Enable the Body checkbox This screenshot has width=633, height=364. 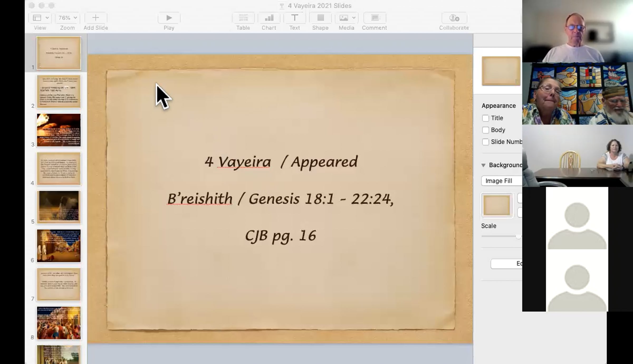pyautogui.click(x=485, y=130)
